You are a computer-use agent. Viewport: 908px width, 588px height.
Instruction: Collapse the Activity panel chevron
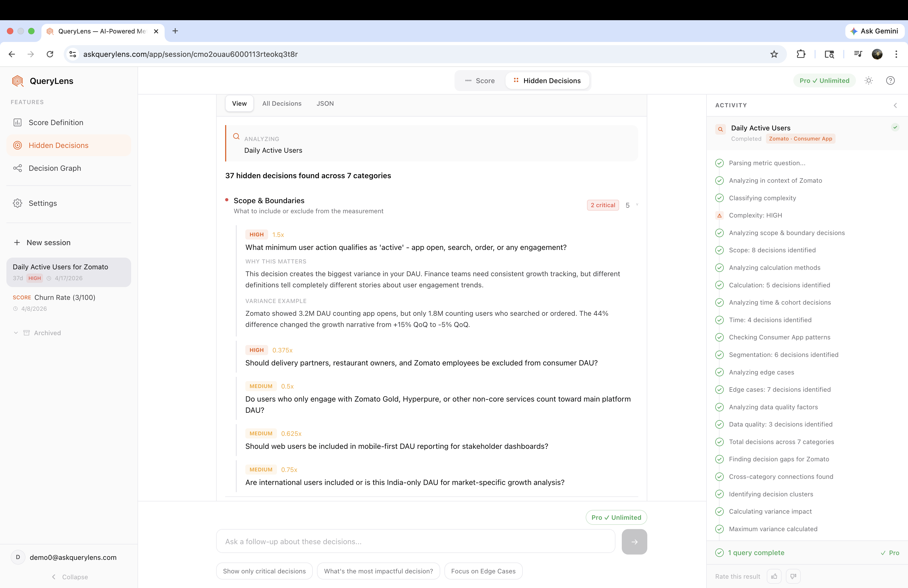point(895,105)
